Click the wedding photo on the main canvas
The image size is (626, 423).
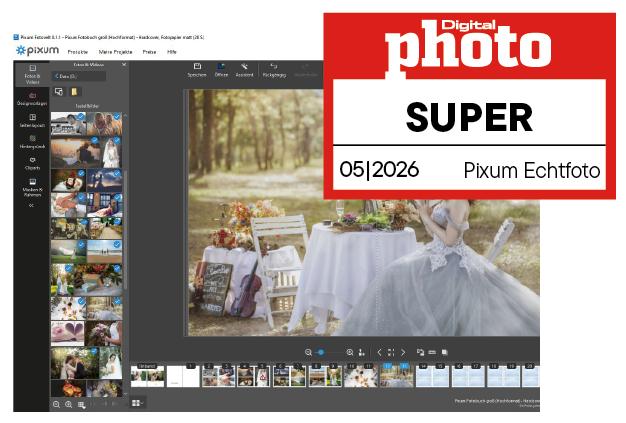point(363,212)
